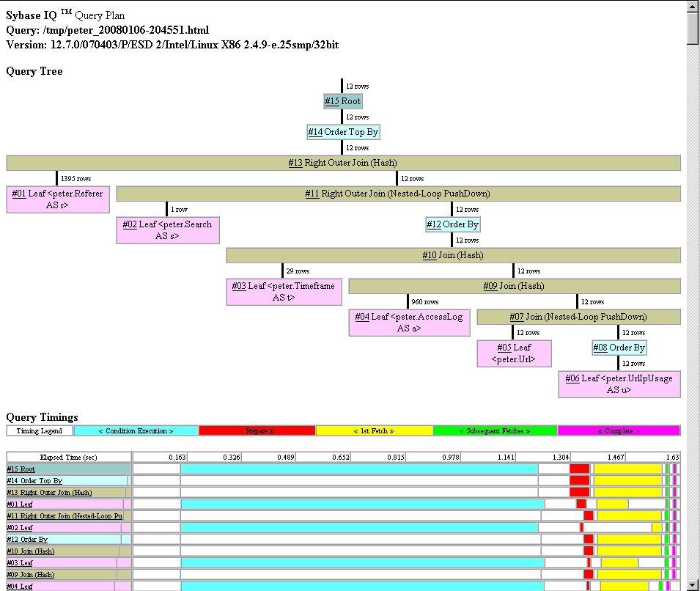The width and height of the screenshot is (700, 591).
Task: Select the #10 Join (Hash) node
Action: click(430, 255)
